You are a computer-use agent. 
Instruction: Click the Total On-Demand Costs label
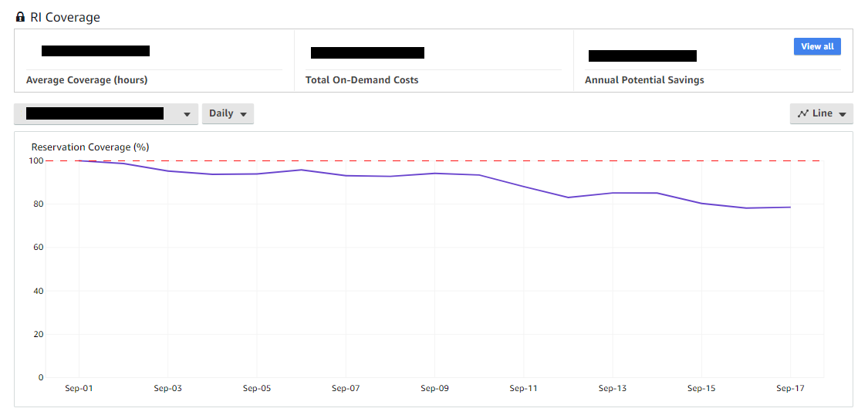click(x=362, y=80)
